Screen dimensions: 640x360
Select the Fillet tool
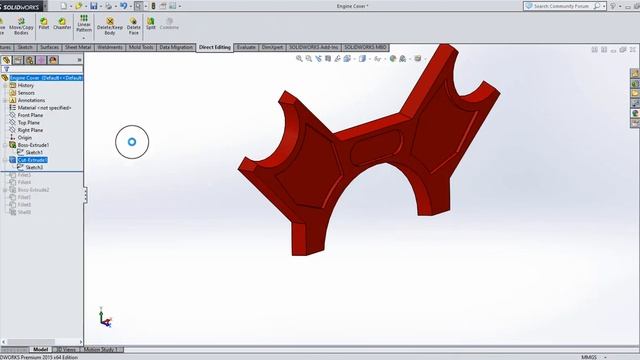pyautogui.click(x=44, y=23)
